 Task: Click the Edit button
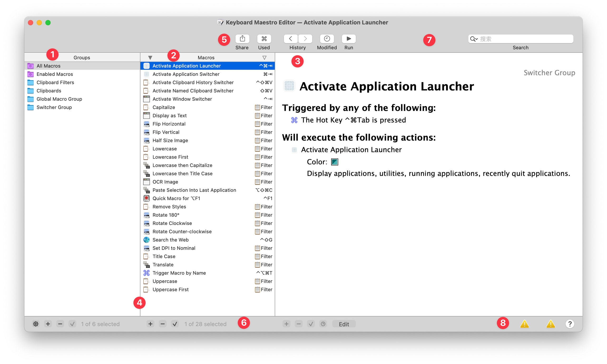click(x=344, y=324)
